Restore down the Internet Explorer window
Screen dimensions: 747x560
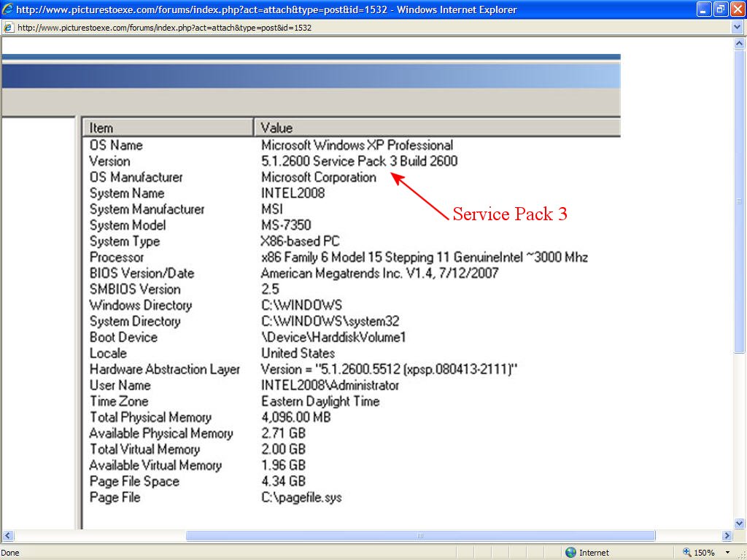[x=720, y=9]
